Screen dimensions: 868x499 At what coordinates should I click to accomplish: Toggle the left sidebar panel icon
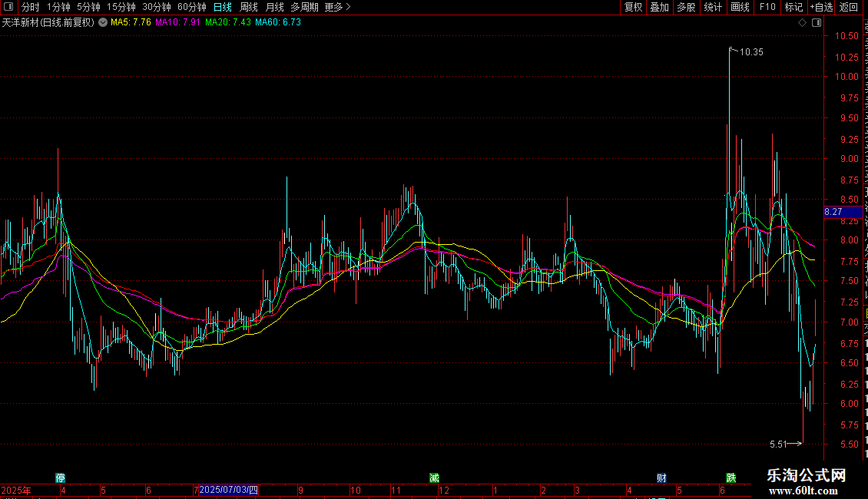click(8, 7)
